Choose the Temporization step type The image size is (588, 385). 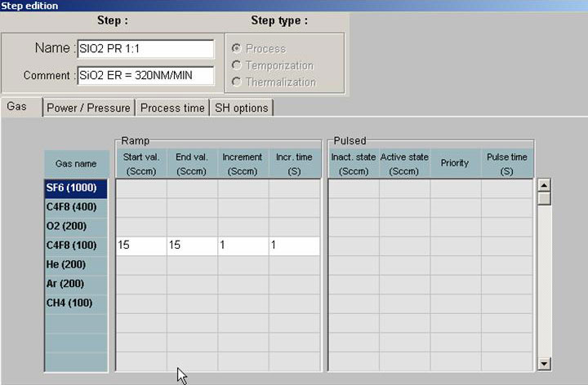[x=238, y=65]
